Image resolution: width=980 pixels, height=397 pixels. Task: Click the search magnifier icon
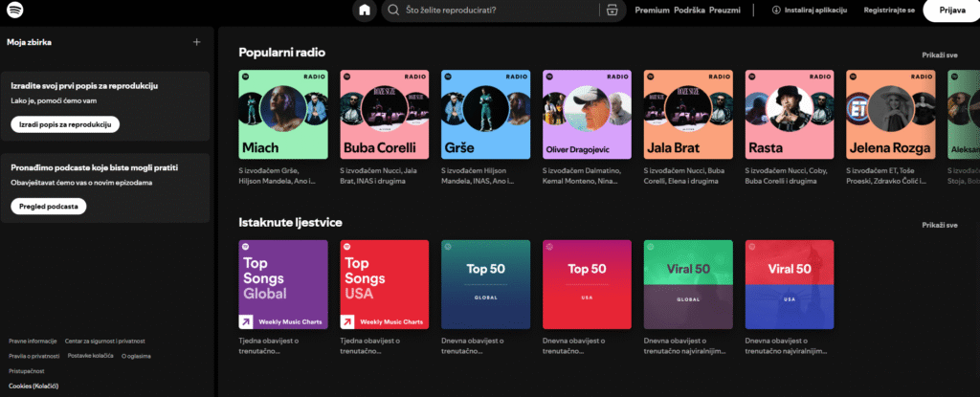392,11
